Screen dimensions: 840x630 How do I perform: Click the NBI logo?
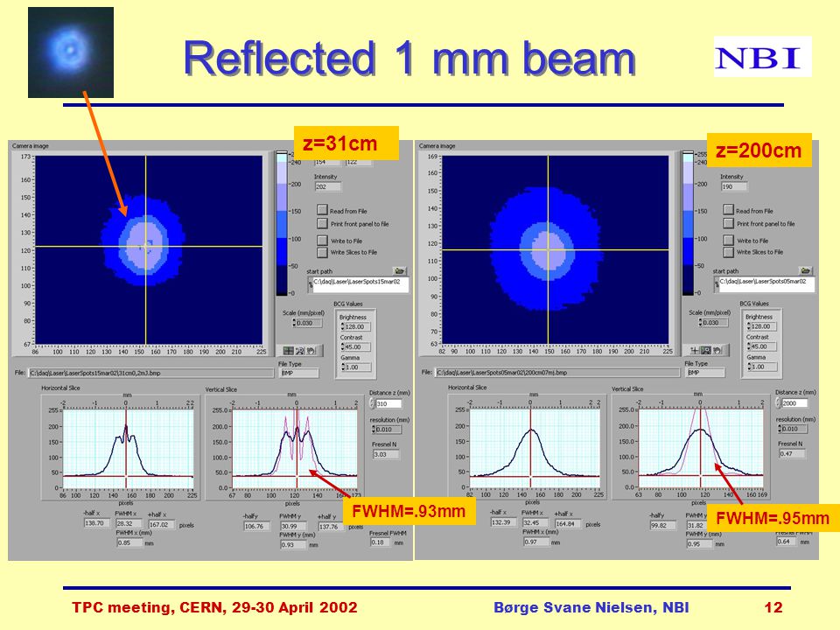(762, 56)
